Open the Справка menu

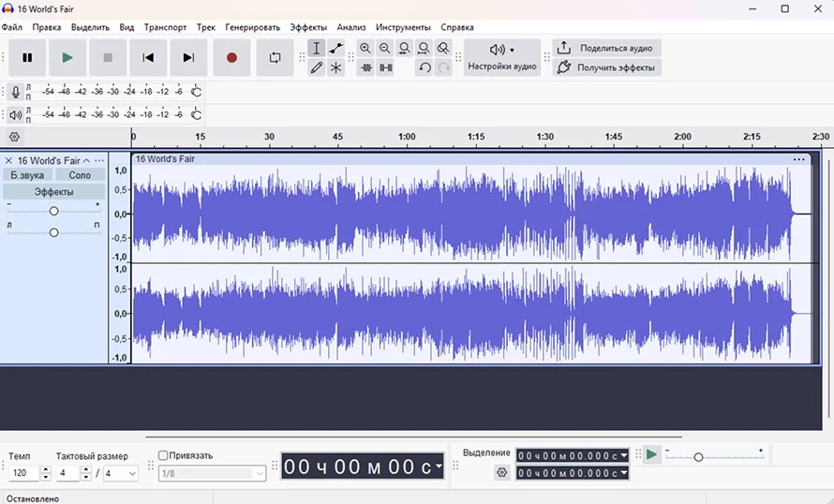click(x=457, y=27)
